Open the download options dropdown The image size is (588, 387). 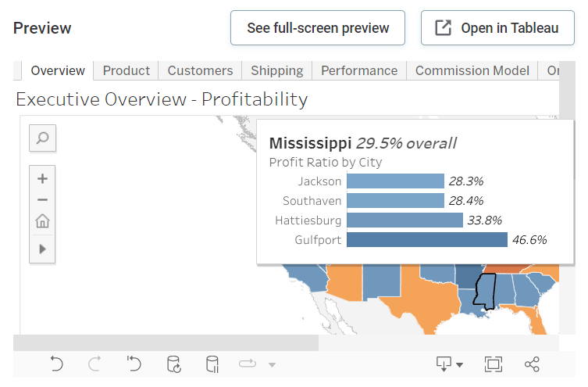[x=449, y=364]
